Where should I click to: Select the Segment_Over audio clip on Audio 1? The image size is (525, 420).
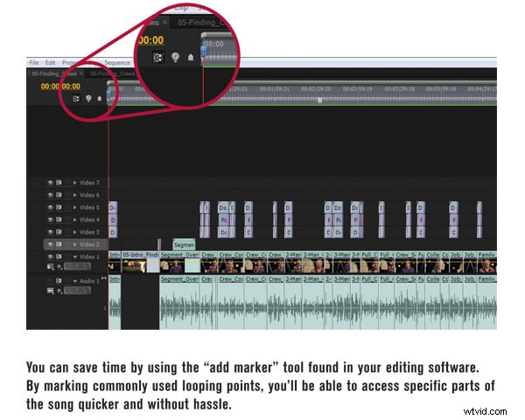pyautogui.click(x=179, y=302)
